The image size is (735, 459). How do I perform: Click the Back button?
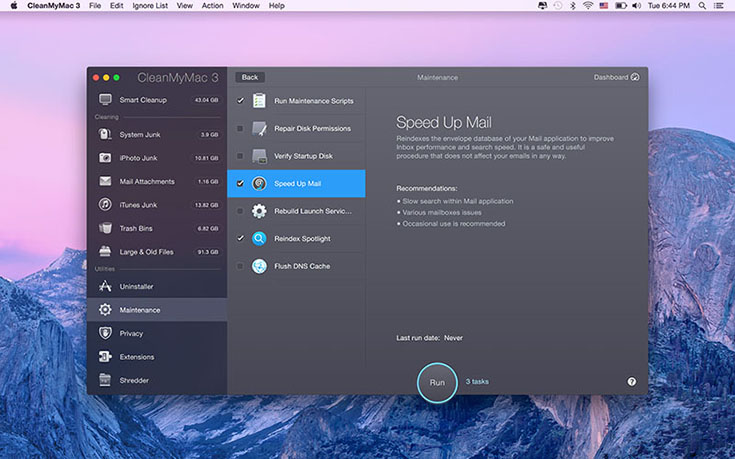click(x=250, y=77)
